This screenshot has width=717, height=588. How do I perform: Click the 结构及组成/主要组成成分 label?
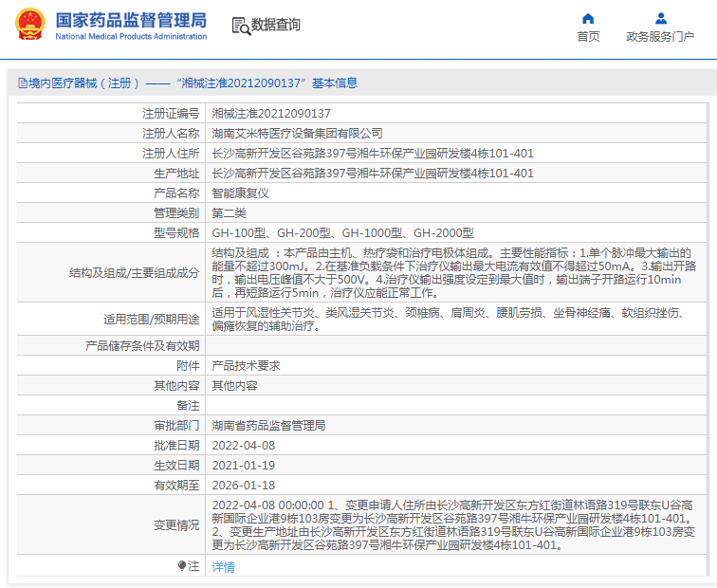[x=135, y=273]
